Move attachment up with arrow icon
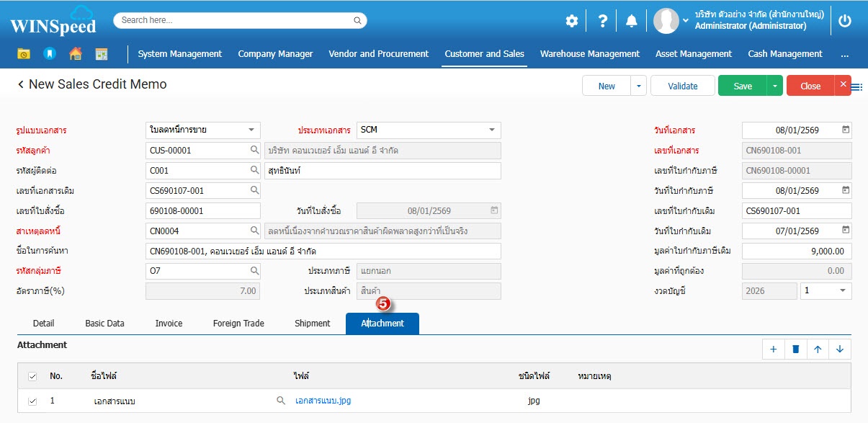 [x=818, y=349]
